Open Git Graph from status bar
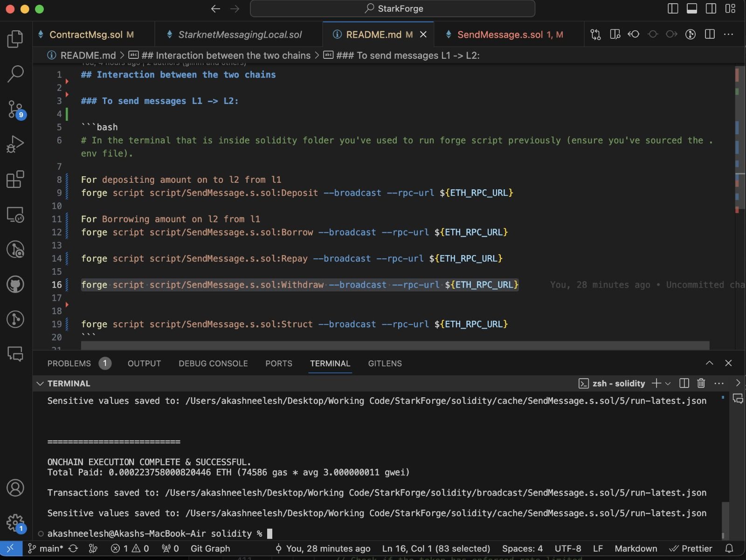 [x=210, y=548]
